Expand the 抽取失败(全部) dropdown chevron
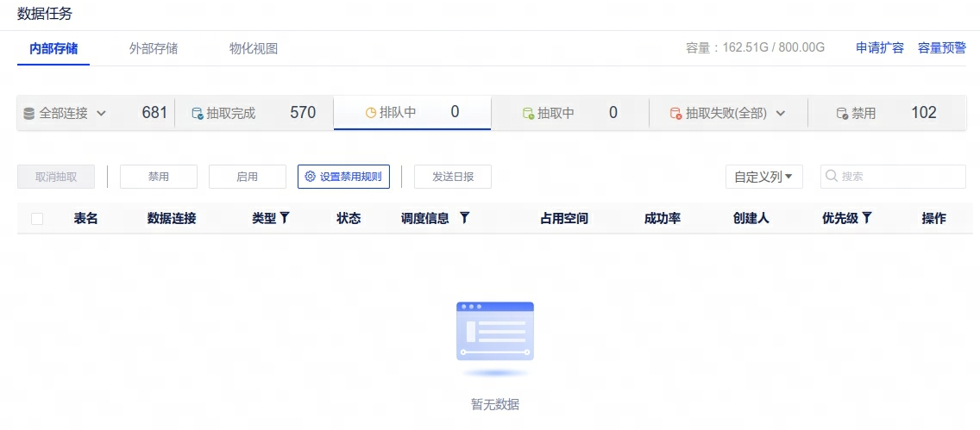The image size is (980, 430). tap(781, 113)
